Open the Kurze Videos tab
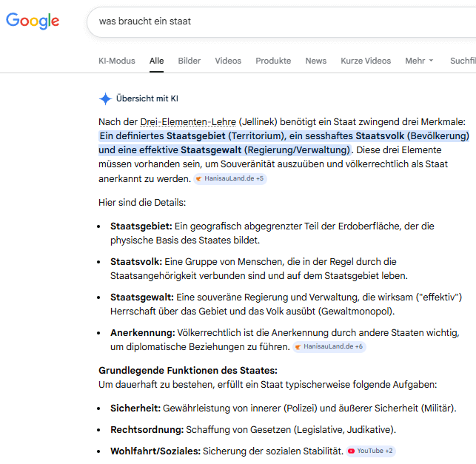Screen dimensions: 476x464 [366, 61]
